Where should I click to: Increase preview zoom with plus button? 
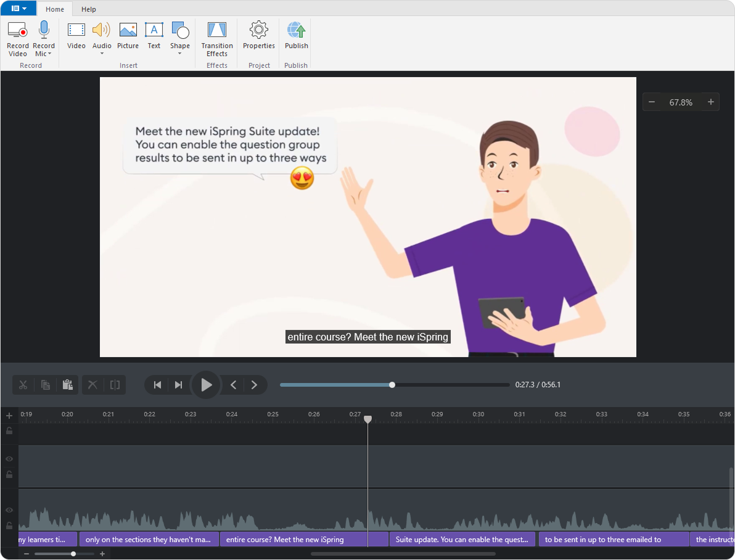tap(710, 102)
